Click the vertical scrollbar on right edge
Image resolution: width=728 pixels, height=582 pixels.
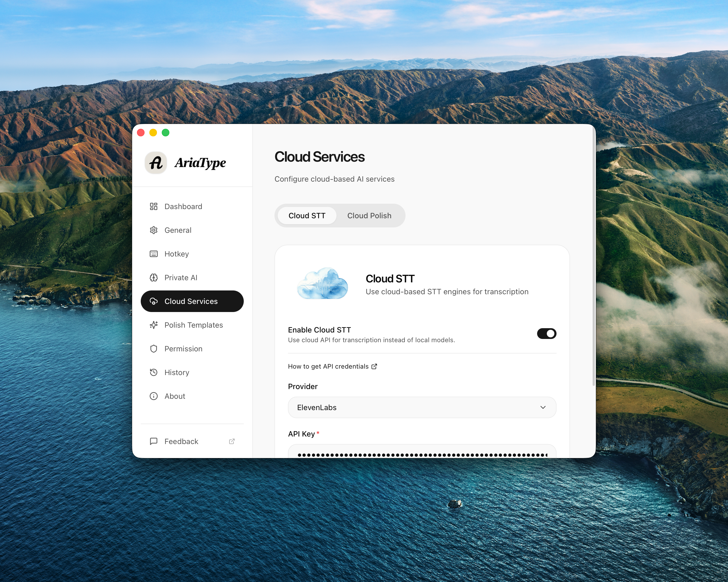[593, 257]
